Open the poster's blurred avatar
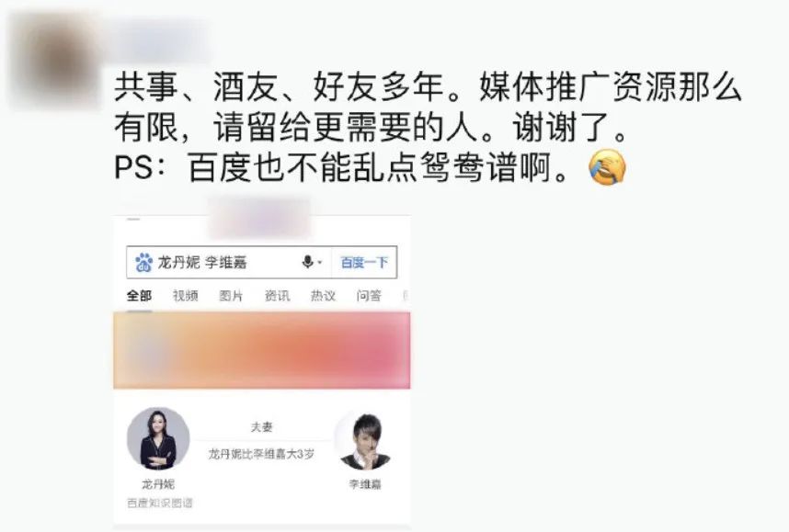Screen dimensions: 789x532 click(x=55, y=61)
